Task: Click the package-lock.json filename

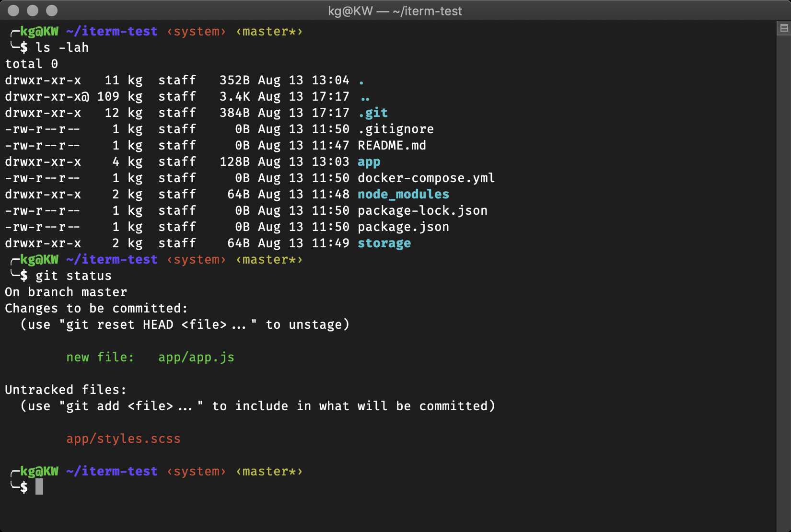Action: (x=422, y=211)
